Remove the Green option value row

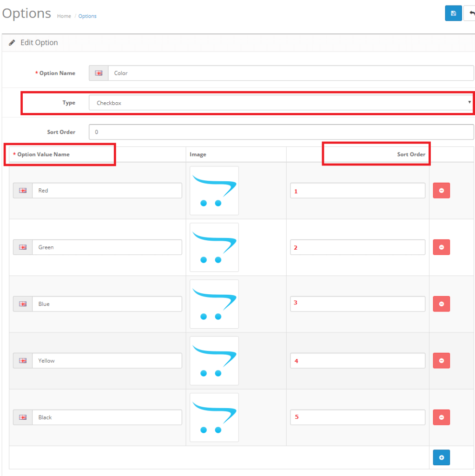point(441,247)
